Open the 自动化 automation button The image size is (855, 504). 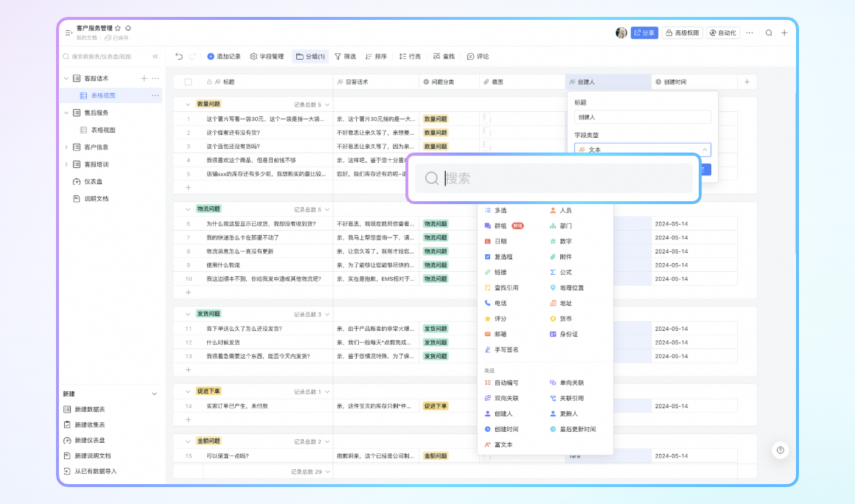pyautogui.click(x=723, y=32)
